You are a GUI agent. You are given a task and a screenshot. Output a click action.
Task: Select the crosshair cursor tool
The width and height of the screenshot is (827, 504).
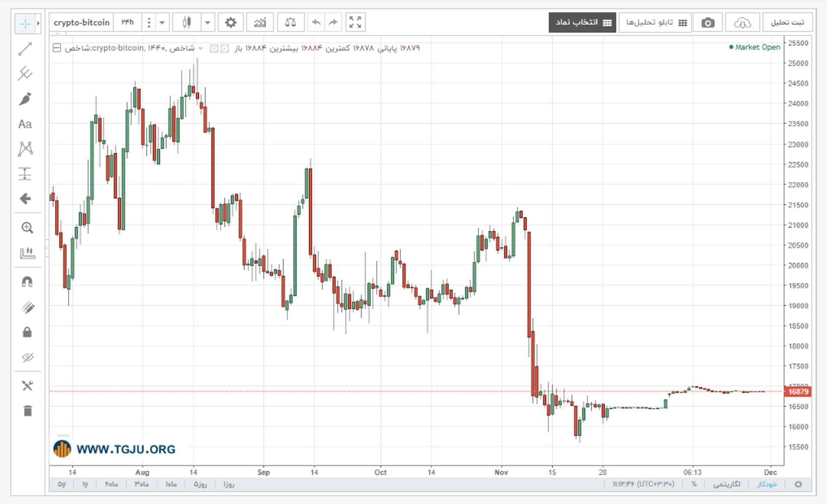click(x=25, y=24)
